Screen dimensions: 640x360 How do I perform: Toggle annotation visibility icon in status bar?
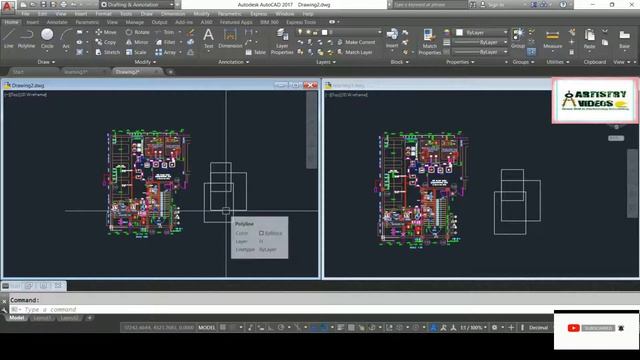pyautogui.click(x=433, y=327)
